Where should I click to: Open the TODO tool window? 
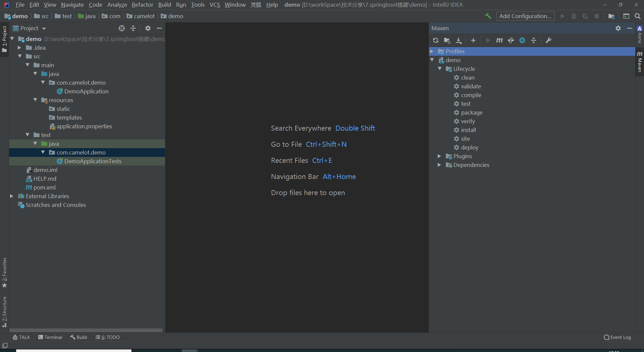click(108, 337)
